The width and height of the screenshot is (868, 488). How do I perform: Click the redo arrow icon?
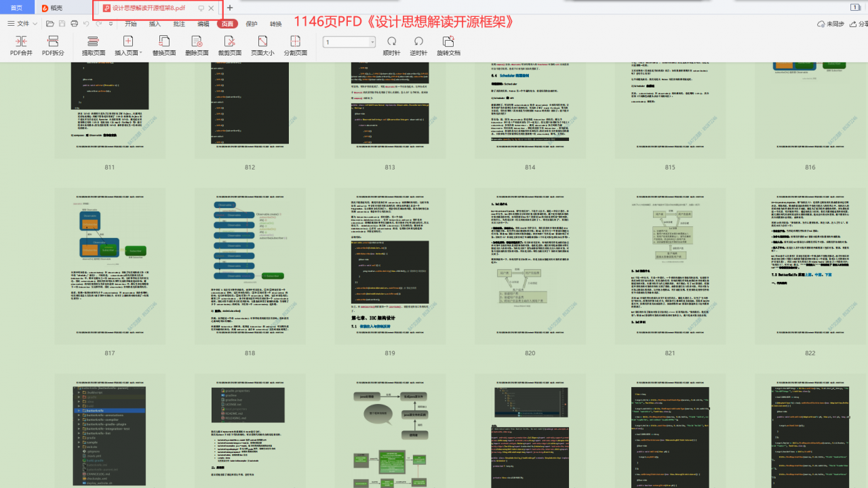pyautogui.click(x=99, y=24)
